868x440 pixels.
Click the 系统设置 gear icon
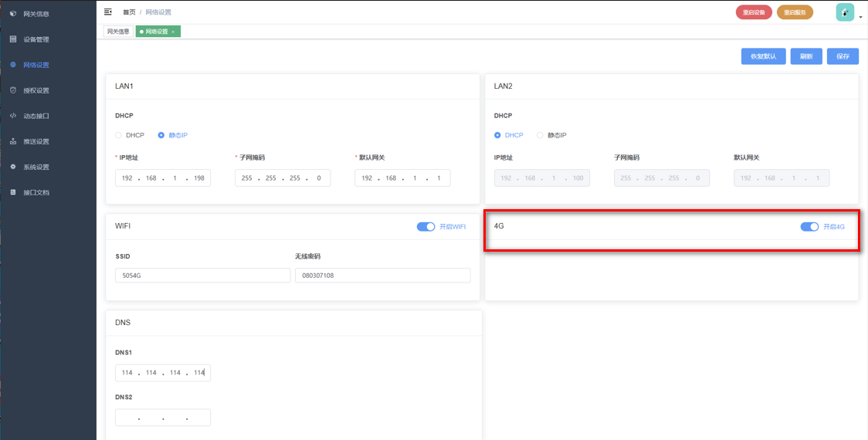(x=13, y=167)
